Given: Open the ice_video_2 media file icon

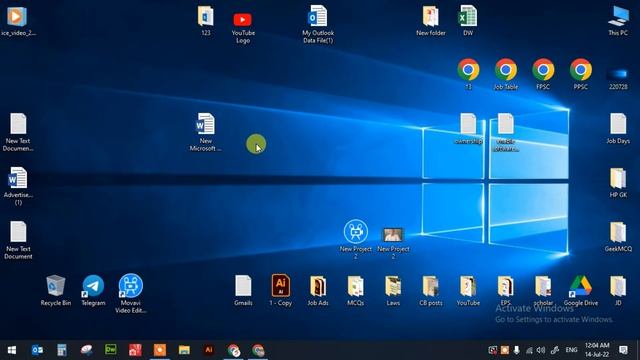Looking at the screenshot, I should click(17, 17).
